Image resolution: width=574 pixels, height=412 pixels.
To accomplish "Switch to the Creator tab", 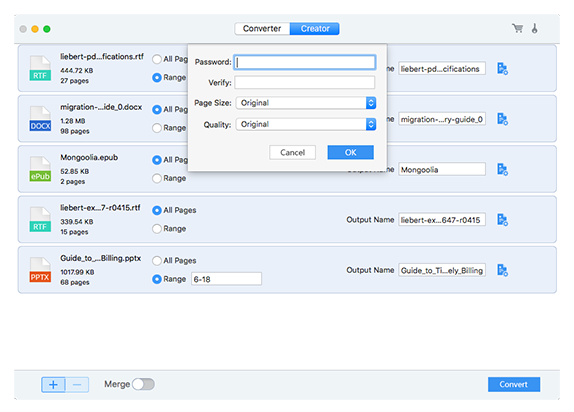I will pos(315,29).
